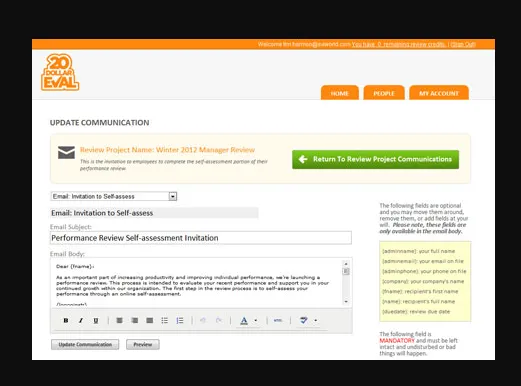Image resolution: width=521 pixels, height=386 pixels.
Task: Click the Email Subject input field
Action: pos(201,238)
